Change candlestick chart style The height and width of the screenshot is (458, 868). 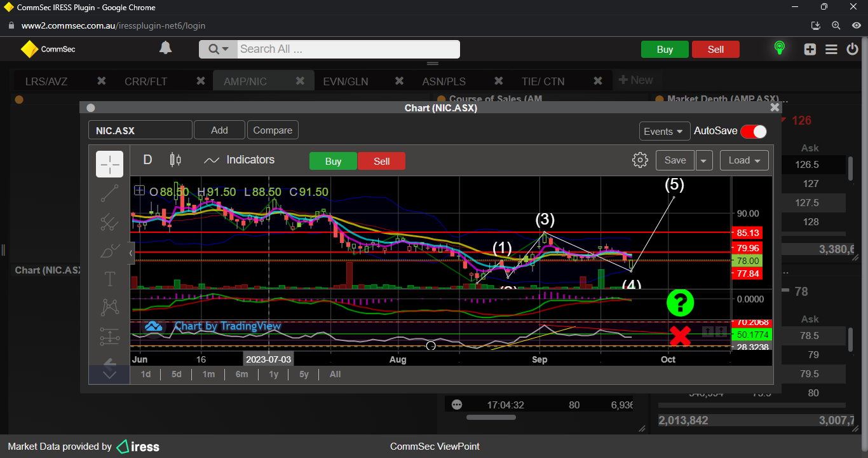175,160
